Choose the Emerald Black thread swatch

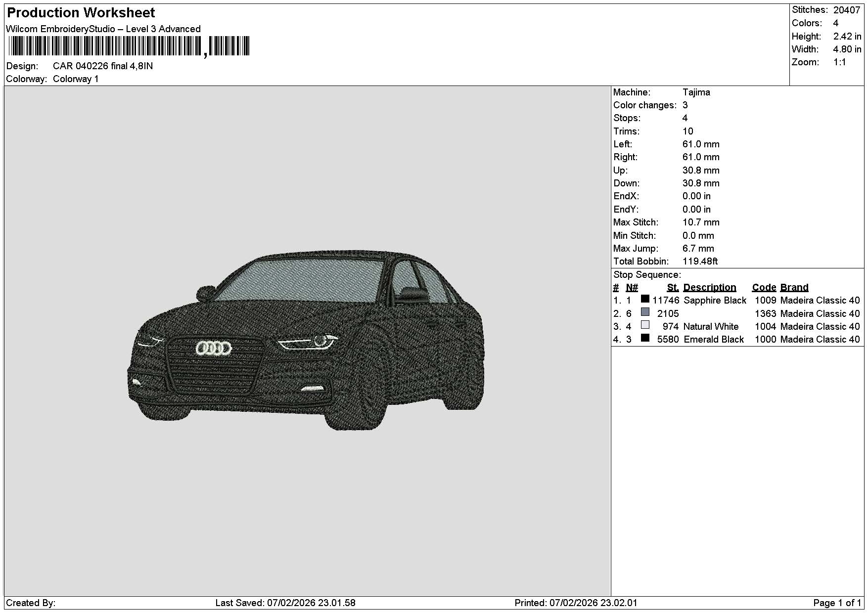645,338
